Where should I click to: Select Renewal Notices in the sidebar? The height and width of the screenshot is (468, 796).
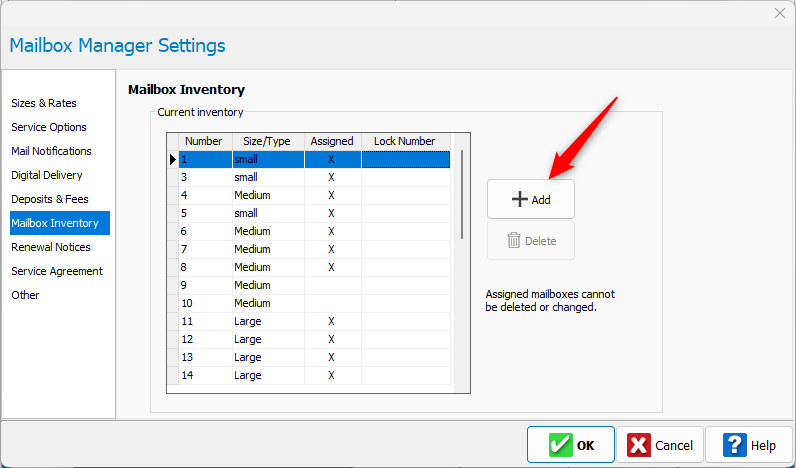pyautogui.click(x=51, y=247)
